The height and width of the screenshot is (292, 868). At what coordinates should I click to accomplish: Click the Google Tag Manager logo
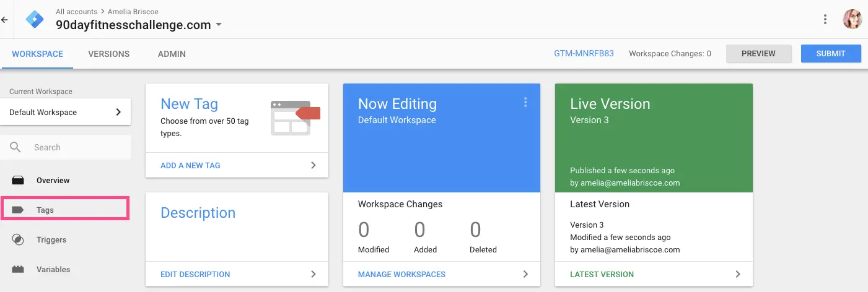(x=35, y=19)
